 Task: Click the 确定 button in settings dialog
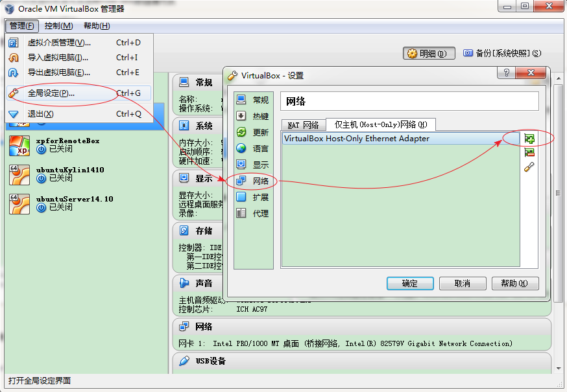(x=410, y=284)
